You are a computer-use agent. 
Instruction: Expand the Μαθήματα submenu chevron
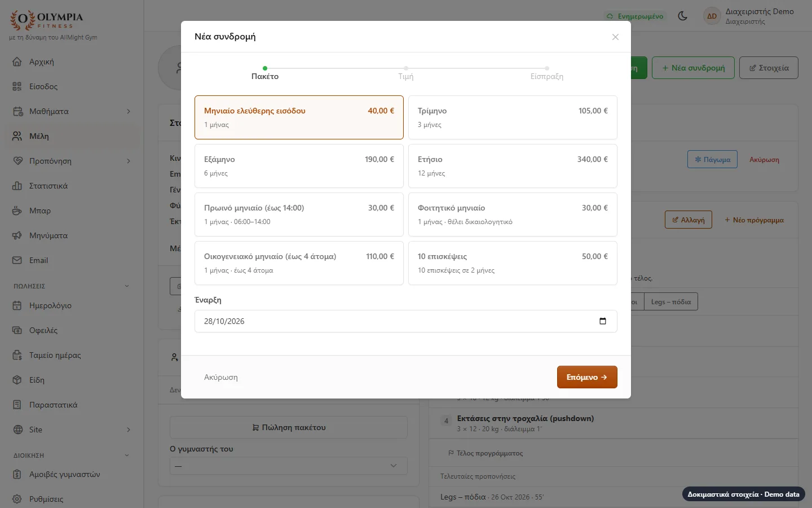(129, 111)
